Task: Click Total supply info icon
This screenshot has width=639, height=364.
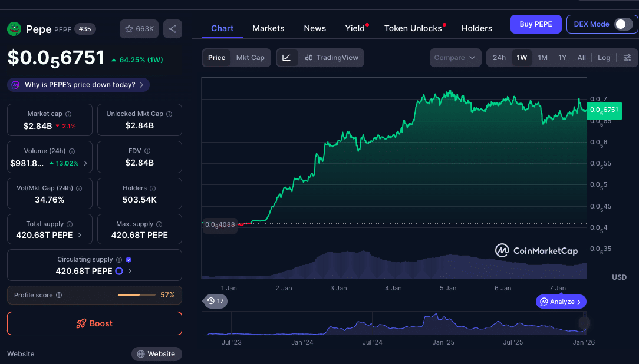Action: coord(70,224)
